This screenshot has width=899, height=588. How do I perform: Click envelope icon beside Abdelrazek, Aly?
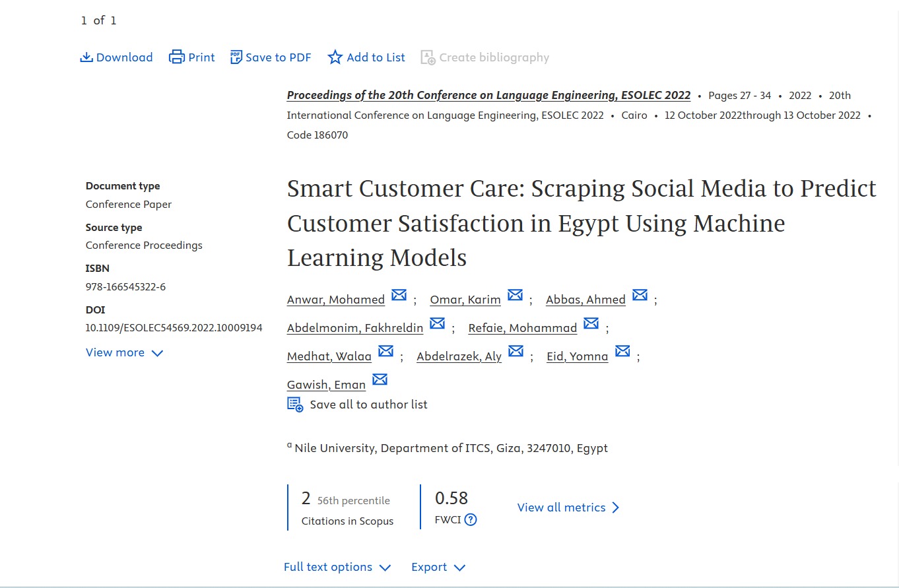click(516, 351)
